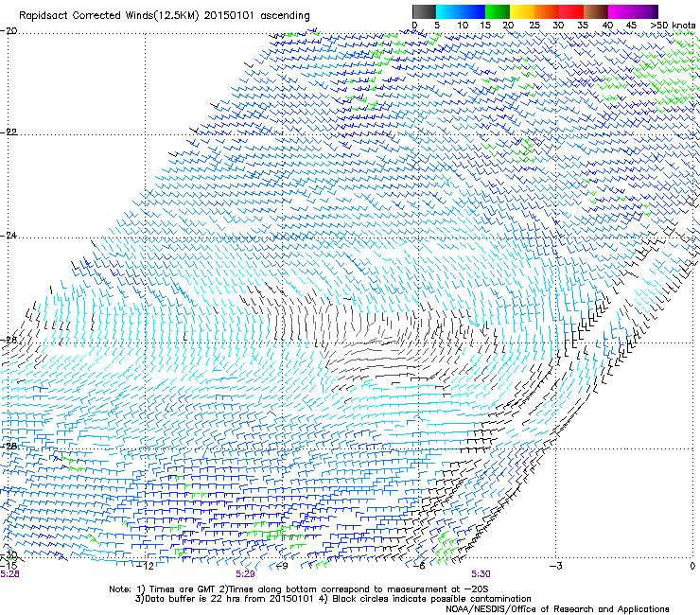
Task: Click the '-28' latitude axis label
Action: 9,446
